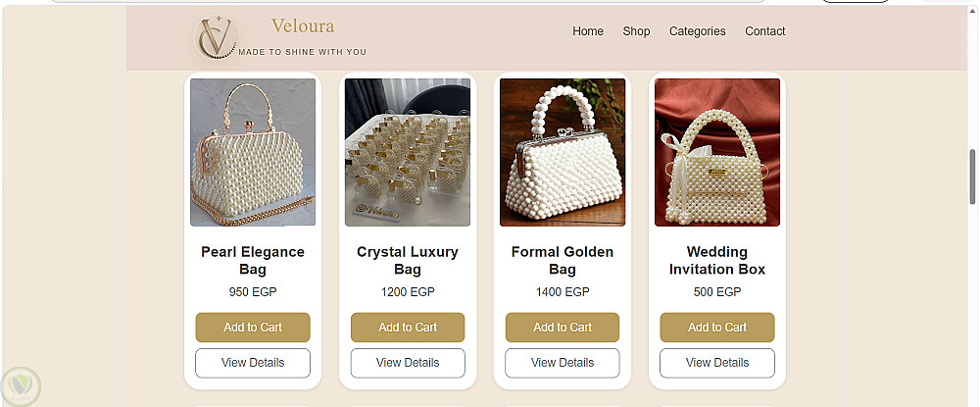Open the Home menu item
Screen dimensions: 980x407
[588, 31]
